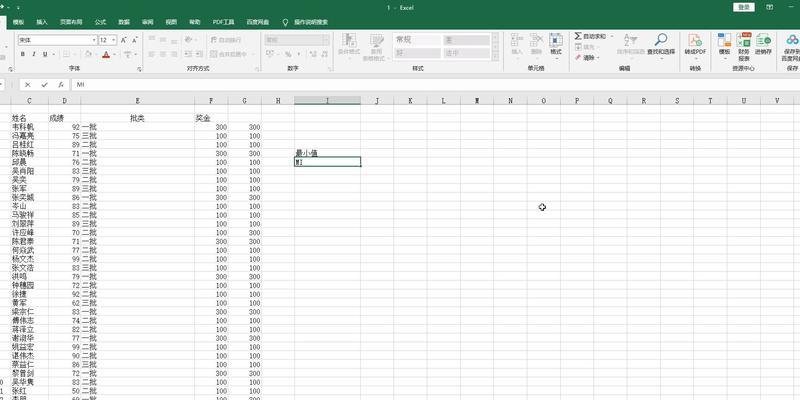The height and width of the screenshot is (400, 800).
Task: Open 套用表格格式 button
Action: click(377, 47)
